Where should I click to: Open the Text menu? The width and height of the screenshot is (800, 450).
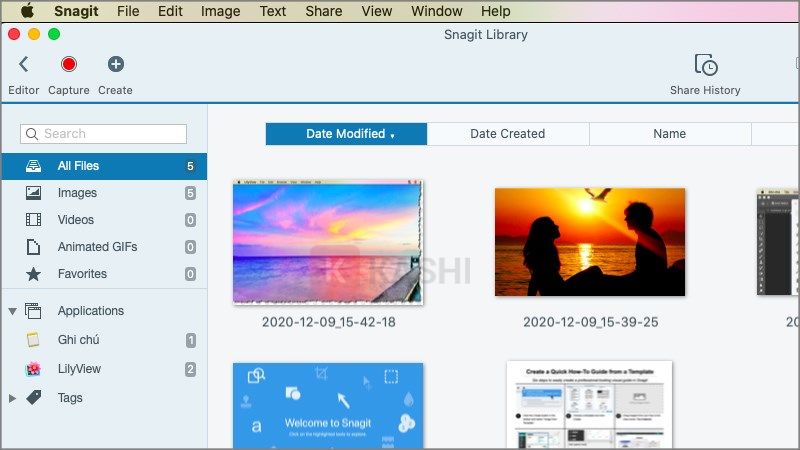273,11
